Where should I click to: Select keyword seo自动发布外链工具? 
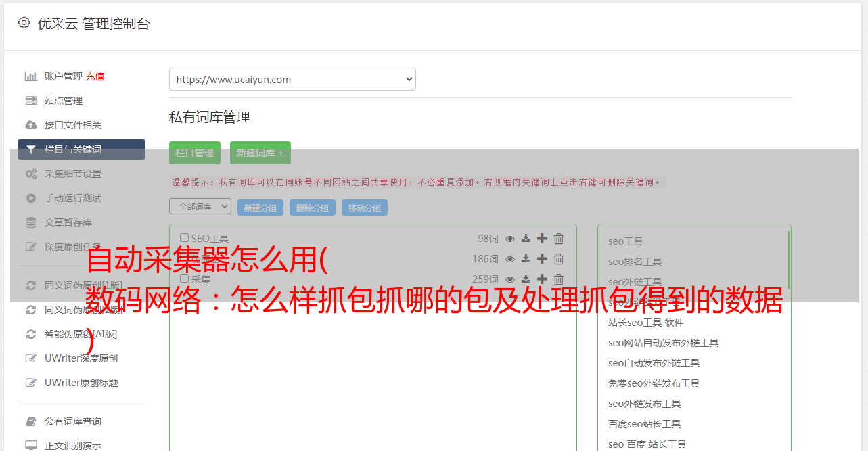654,363
